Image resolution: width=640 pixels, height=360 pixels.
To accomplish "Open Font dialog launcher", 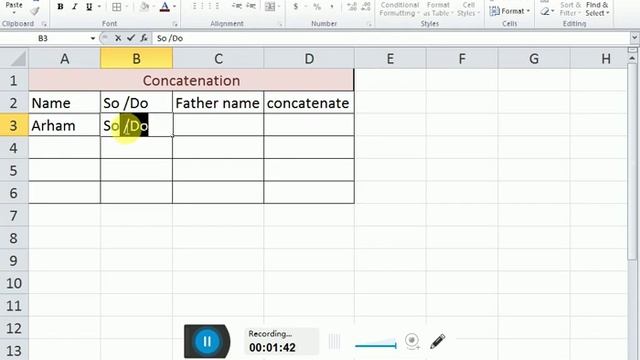I will coord(175,24).
